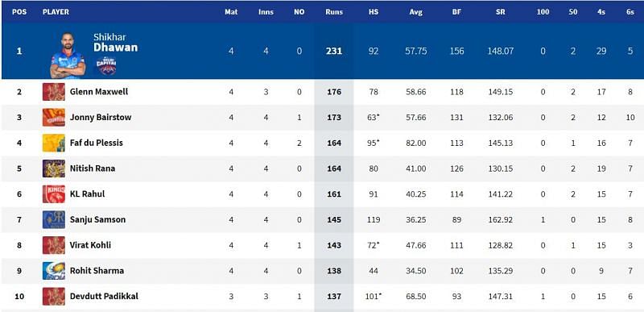Screen dimensions: 644x312
Task: Click KL Rahul's Kings team logo
Action: pyautogui.click(x=54, y=194)
